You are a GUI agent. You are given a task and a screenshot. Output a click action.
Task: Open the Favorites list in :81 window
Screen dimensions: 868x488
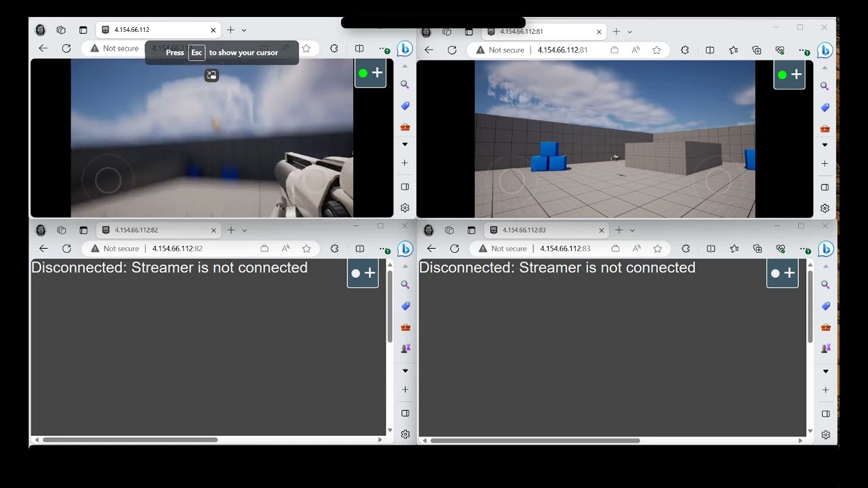click(733, 50)
